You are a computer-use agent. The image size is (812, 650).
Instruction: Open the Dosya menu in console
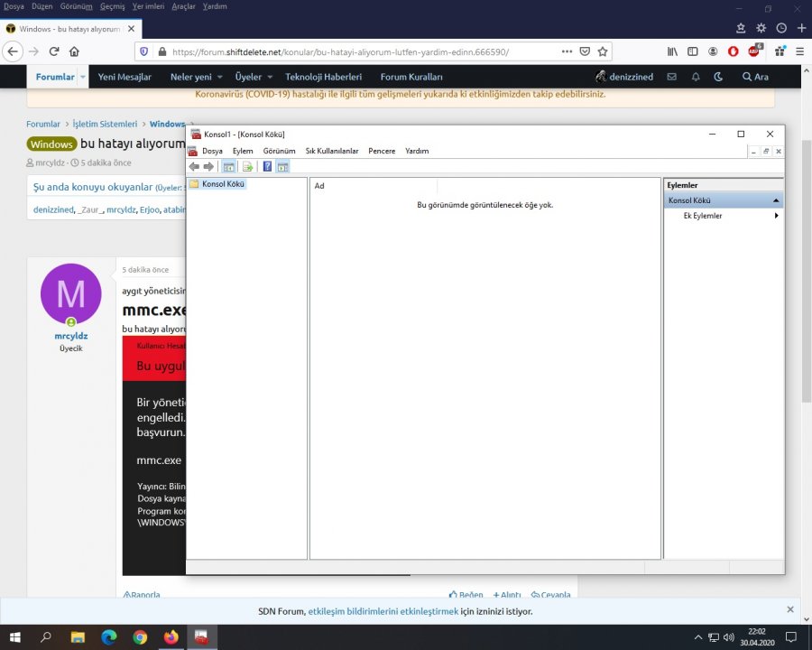coord(212,151)
